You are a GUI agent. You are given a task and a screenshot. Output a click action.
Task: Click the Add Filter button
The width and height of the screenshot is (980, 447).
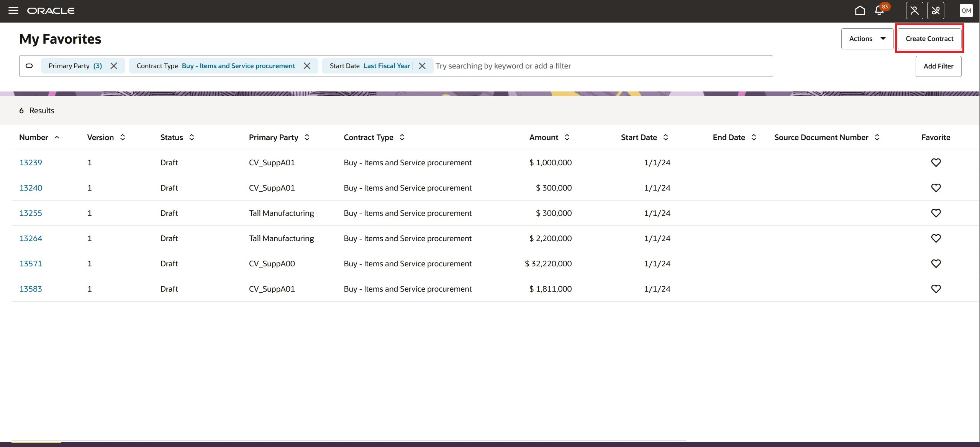click(938, 66)
